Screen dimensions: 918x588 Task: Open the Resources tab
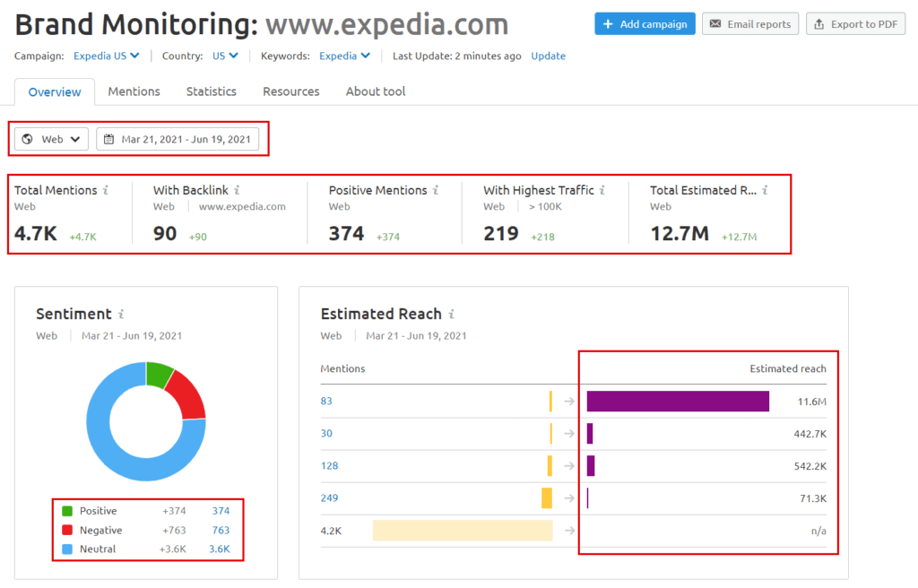point(291,91)
